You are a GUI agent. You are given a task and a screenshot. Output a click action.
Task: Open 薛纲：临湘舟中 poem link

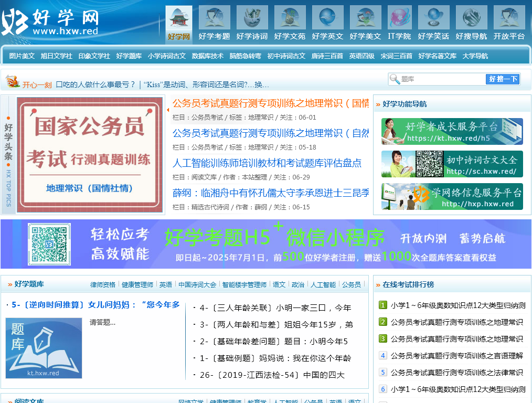point(270,193)
